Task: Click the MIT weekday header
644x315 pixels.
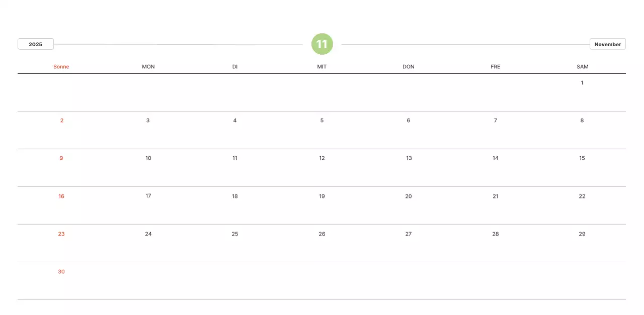Action: click(322, 67)
